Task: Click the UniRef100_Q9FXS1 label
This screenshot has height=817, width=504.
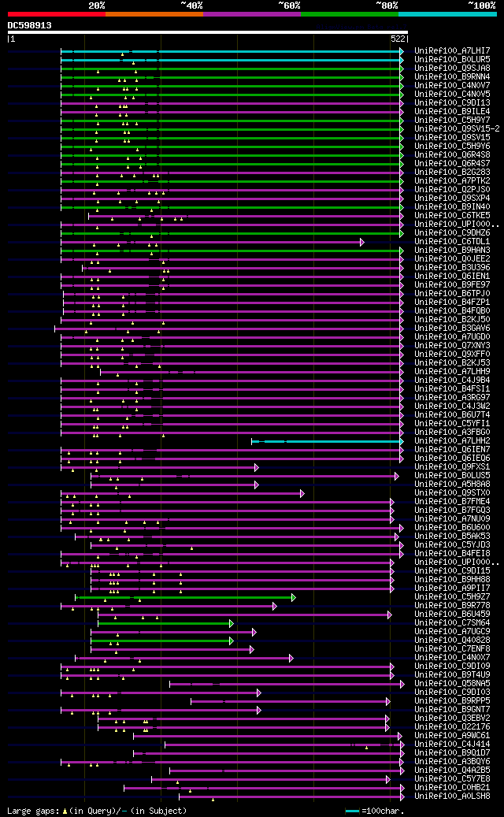Action: point(452,467)
